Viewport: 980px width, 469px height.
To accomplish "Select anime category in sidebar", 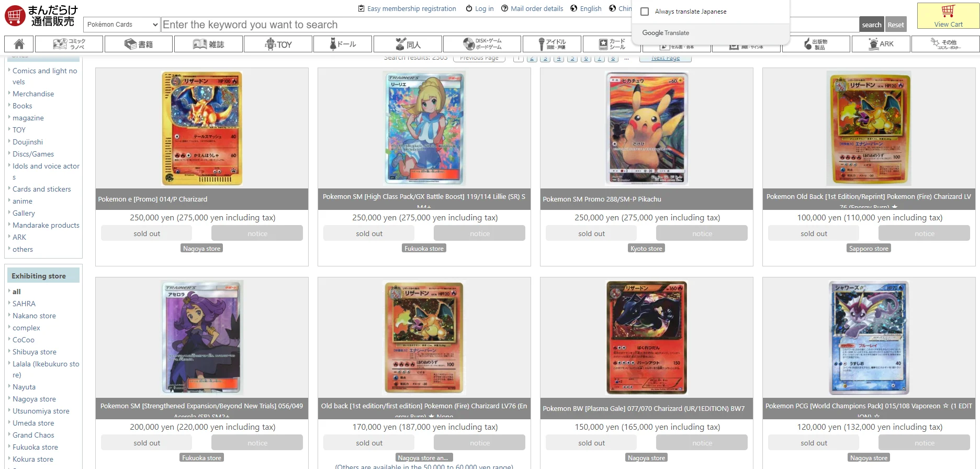I will (22, 201).
